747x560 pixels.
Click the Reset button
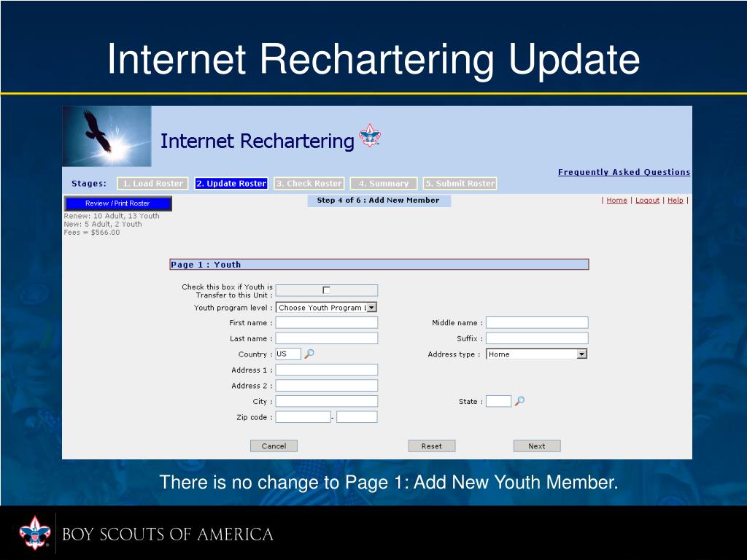coord(432,446)
